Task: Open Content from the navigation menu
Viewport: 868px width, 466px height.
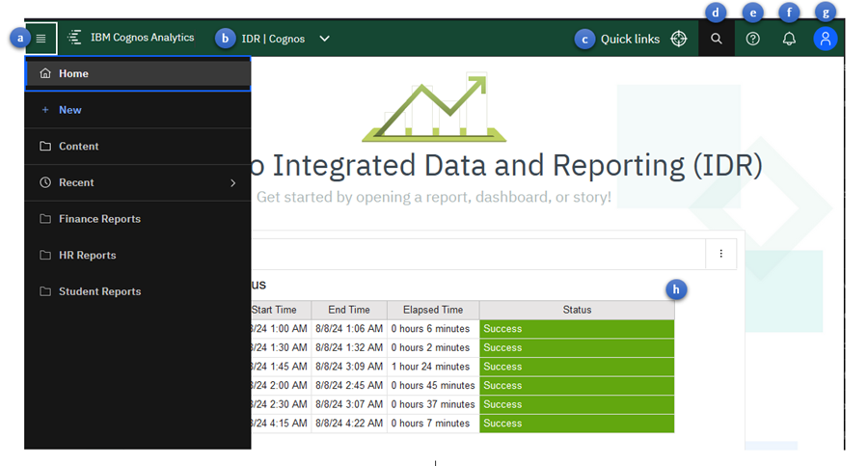Action: point(138,147)
